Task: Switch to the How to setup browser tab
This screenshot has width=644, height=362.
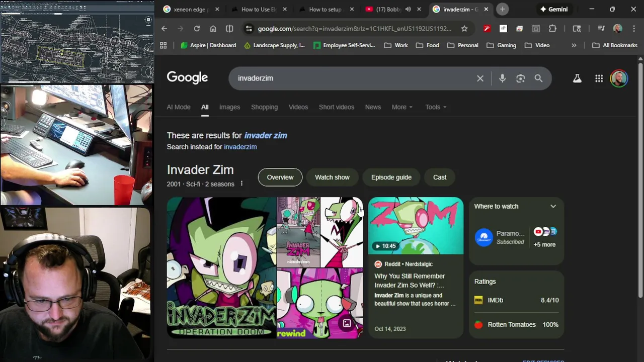Action: 325,9
